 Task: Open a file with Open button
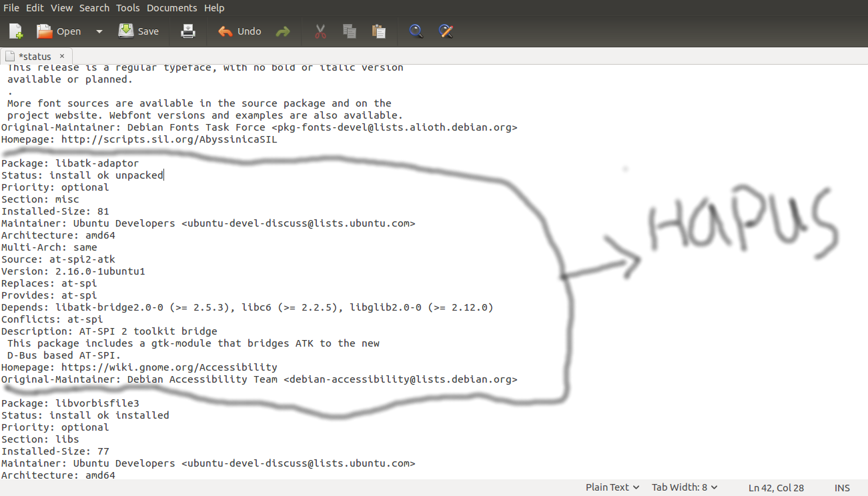coord(59,31)
